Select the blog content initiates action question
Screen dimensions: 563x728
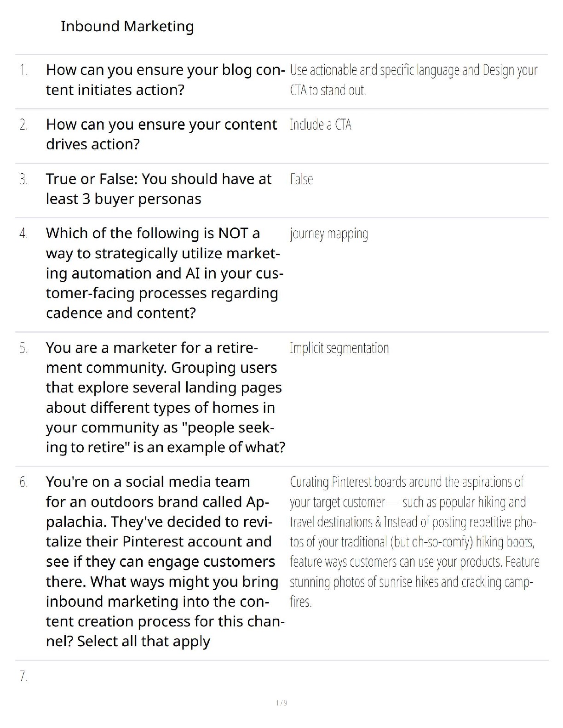(165, 80)
